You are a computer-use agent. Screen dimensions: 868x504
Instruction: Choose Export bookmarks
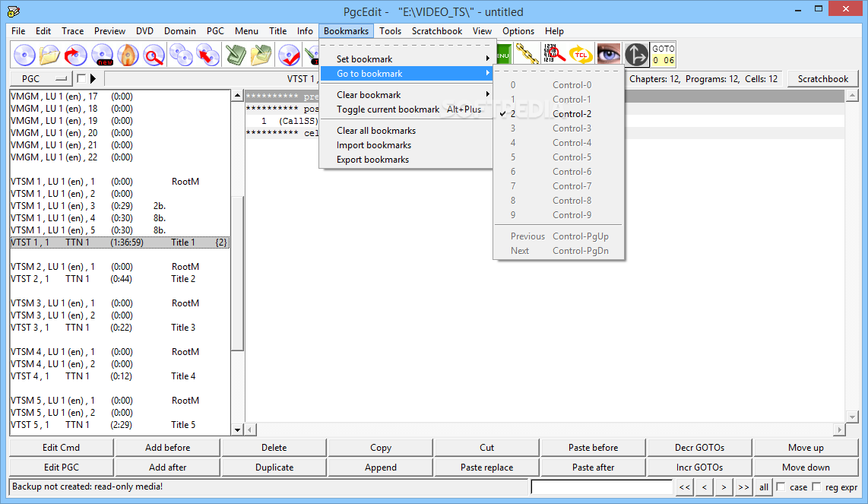(x=408, y=159)
